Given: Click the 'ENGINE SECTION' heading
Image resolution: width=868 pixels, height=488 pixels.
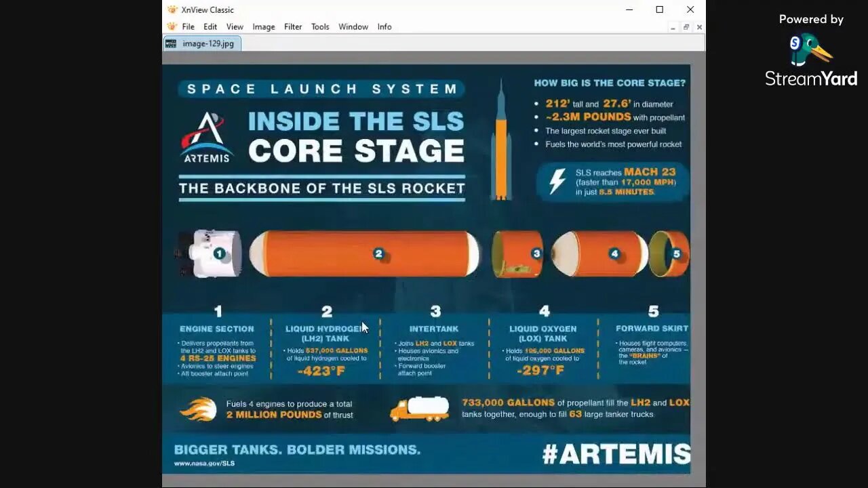Looking at the screenshot, I should point(217,329).
